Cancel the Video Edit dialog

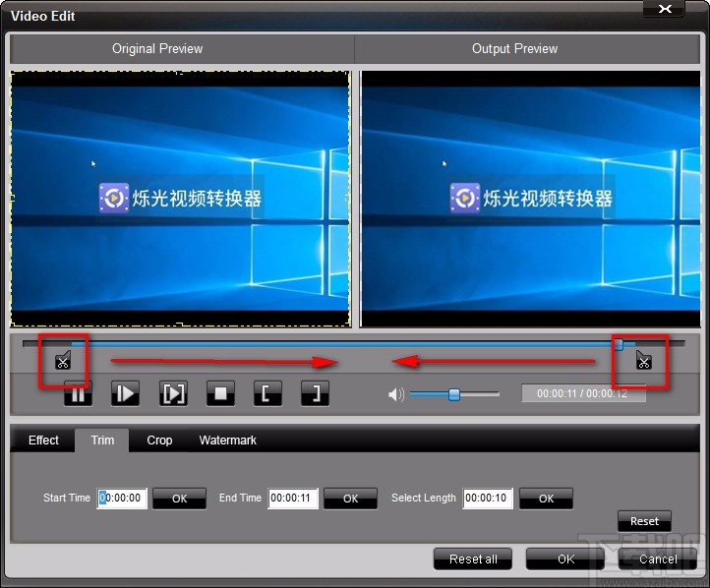[x=658, y=559]
